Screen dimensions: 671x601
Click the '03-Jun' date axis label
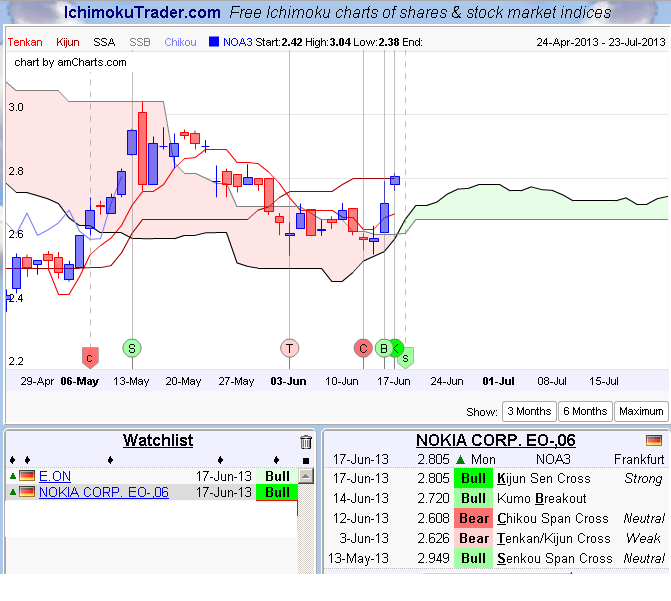click(x=288, y=381)
